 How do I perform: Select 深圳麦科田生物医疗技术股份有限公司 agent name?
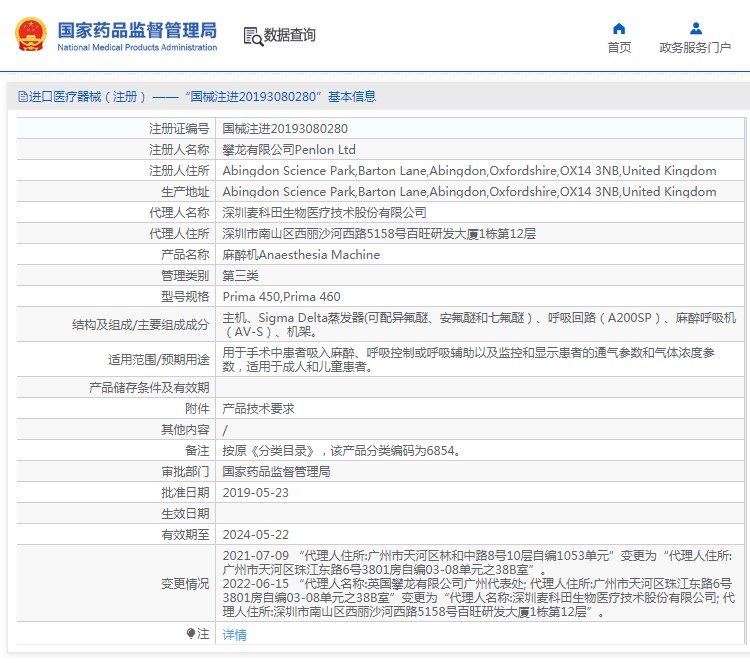324,213
